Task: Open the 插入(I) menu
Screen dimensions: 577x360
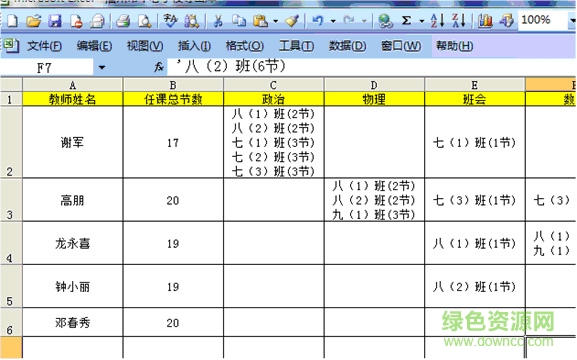Action: coord(194,46)
